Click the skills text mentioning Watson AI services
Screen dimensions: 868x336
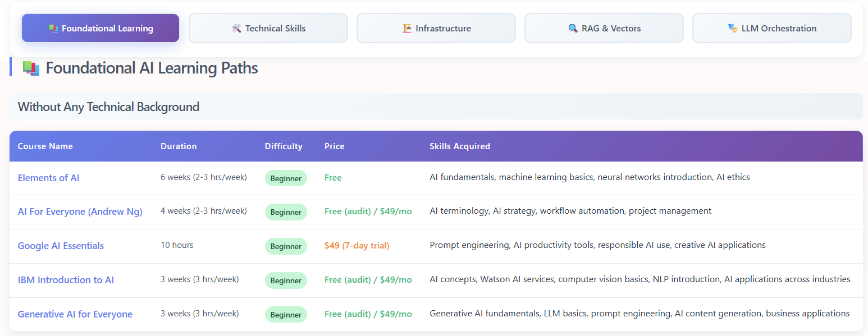coord(640,279)
